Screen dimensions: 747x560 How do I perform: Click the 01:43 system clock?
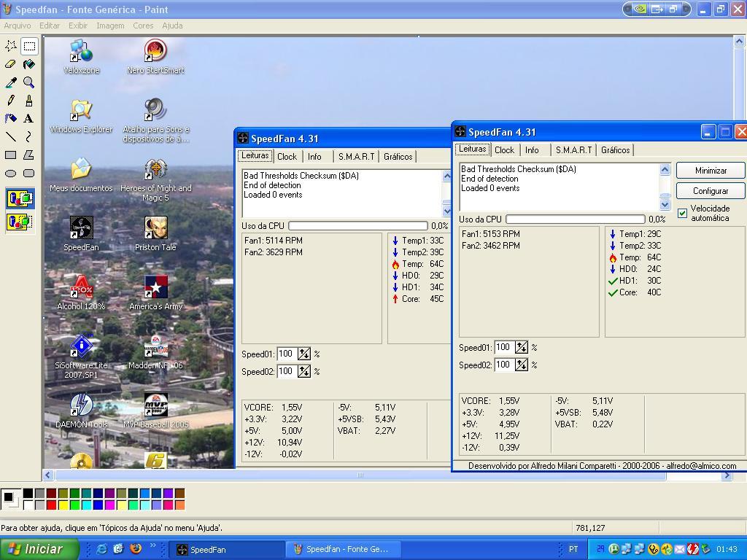[727, 550]
